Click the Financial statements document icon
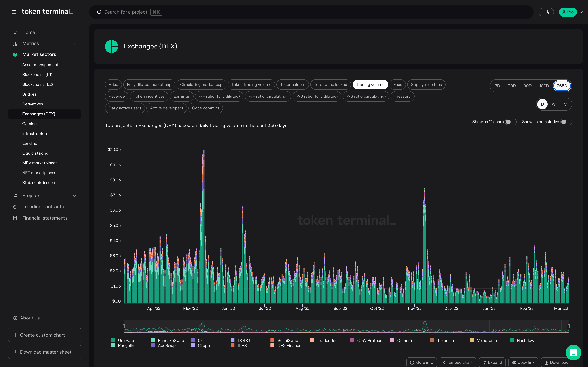This screenshot has height=367, width=588. [x=15, y=218]
